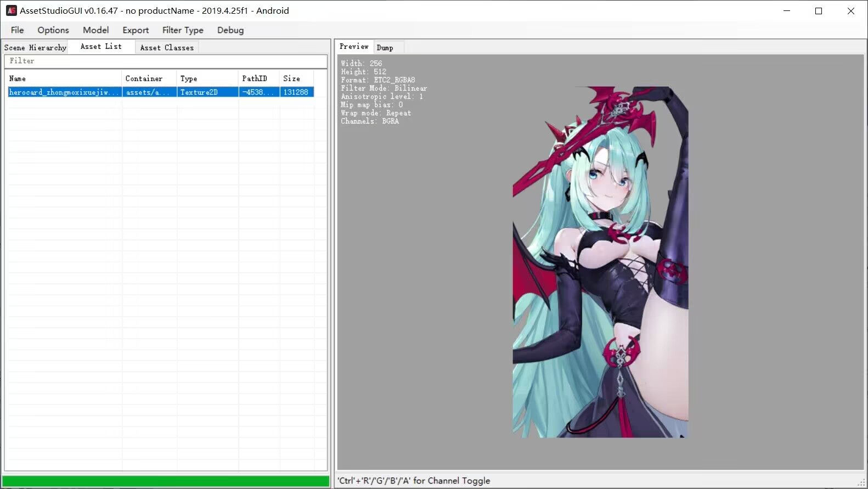Click the texture preview image
868x489 pixels.
pyautogui.click(x=600, y=262)
